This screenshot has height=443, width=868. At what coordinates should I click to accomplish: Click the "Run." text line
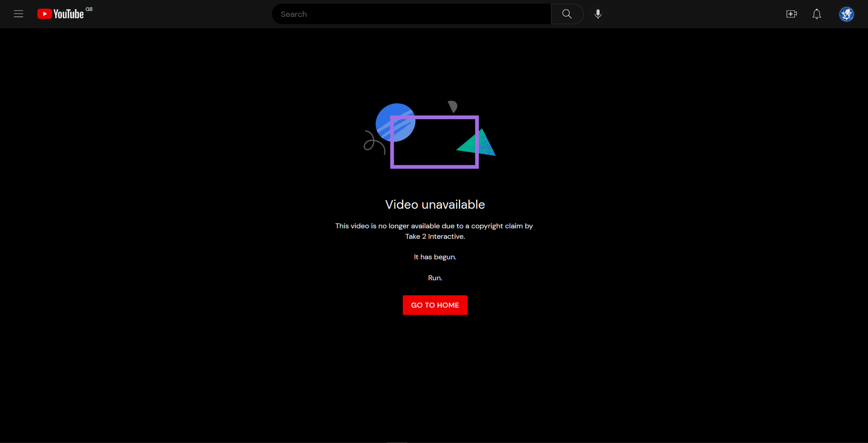pyautogui.click(x=435, y=278)
